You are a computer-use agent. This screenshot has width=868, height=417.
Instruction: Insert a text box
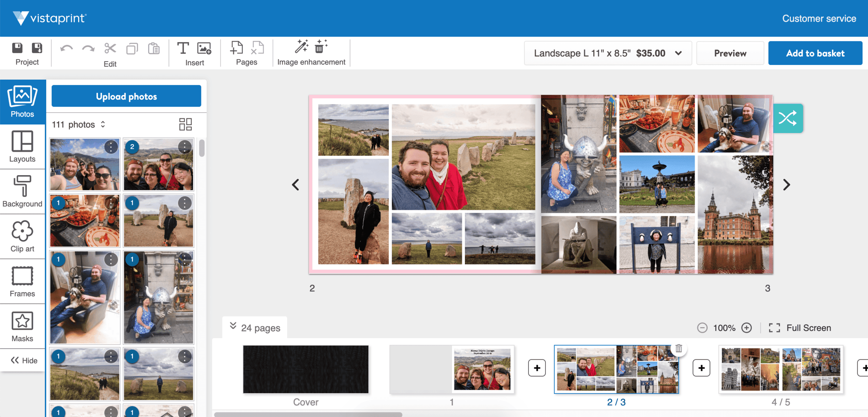(183, 48)
